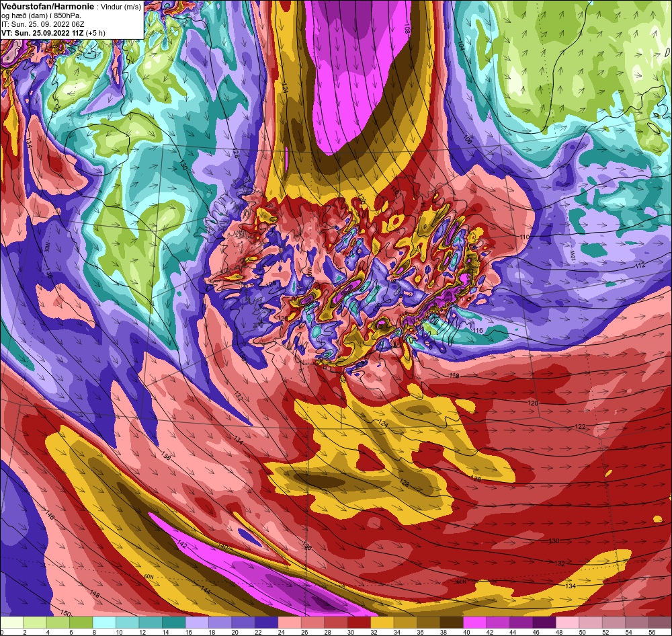This screenshot has height=636, width=672.
Task: Click the pale cyan legend swatch between 8 and 10
Action: click(105, 623)
